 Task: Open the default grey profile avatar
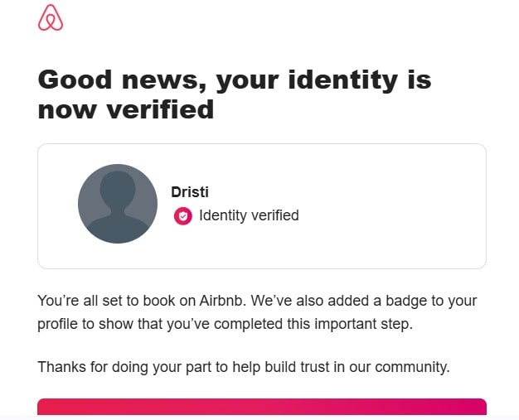pos(118,204)
